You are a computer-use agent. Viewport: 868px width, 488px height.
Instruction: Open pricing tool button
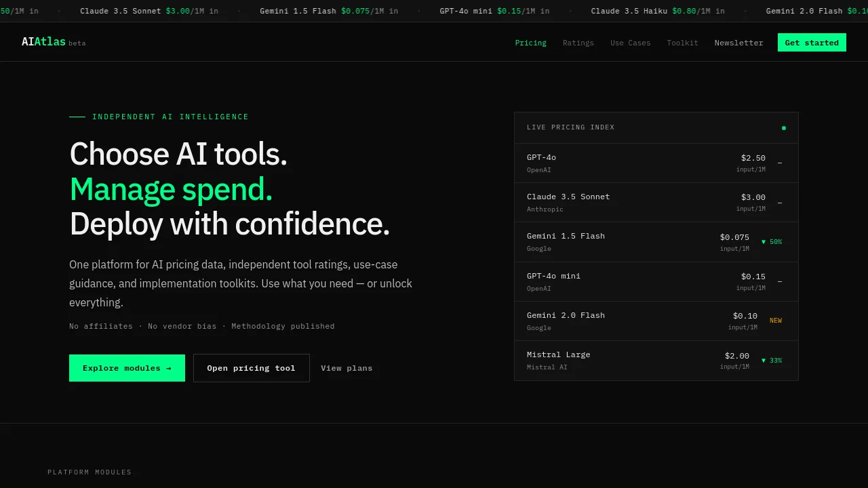pyautogui.click(x=251, y=368)
